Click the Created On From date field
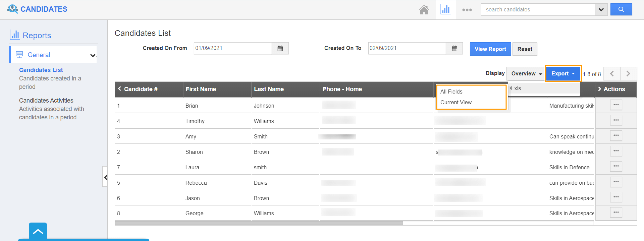 (x=232, y=48)
